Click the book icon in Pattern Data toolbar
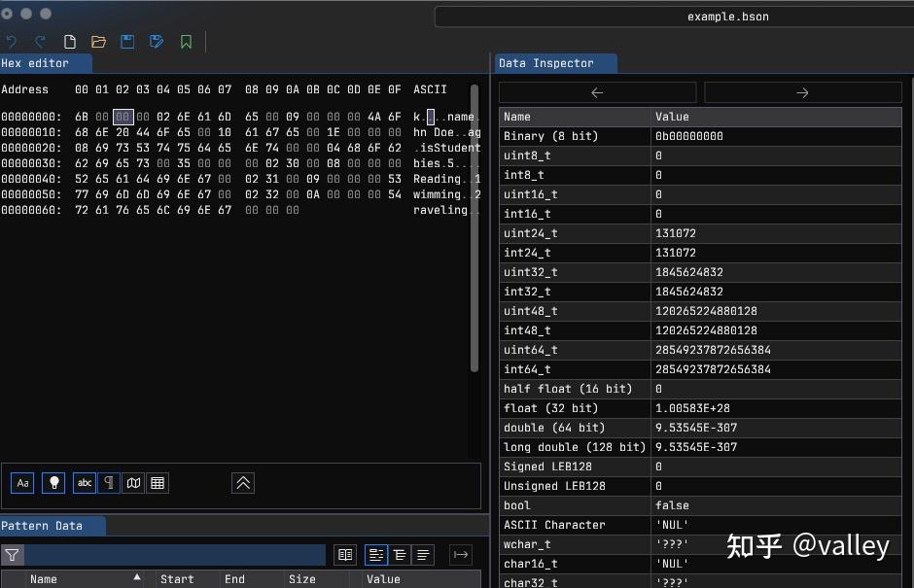 (345, 554)
